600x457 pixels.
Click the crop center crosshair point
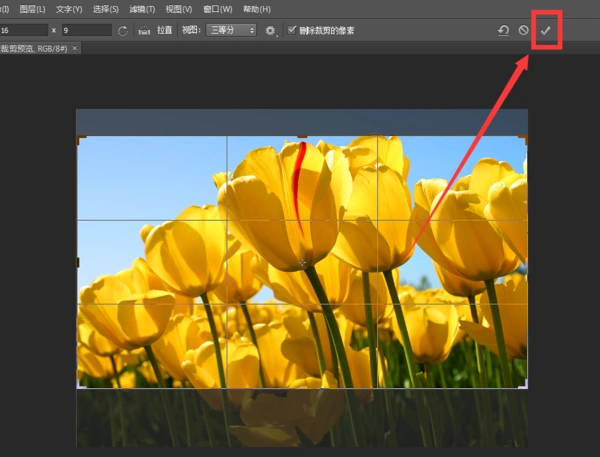click(302, 263)
